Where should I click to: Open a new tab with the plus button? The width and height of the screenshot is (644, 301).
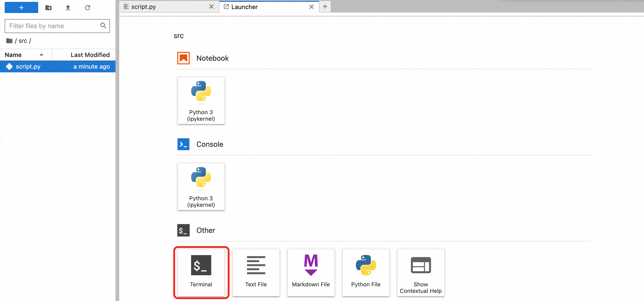(325, 7)
